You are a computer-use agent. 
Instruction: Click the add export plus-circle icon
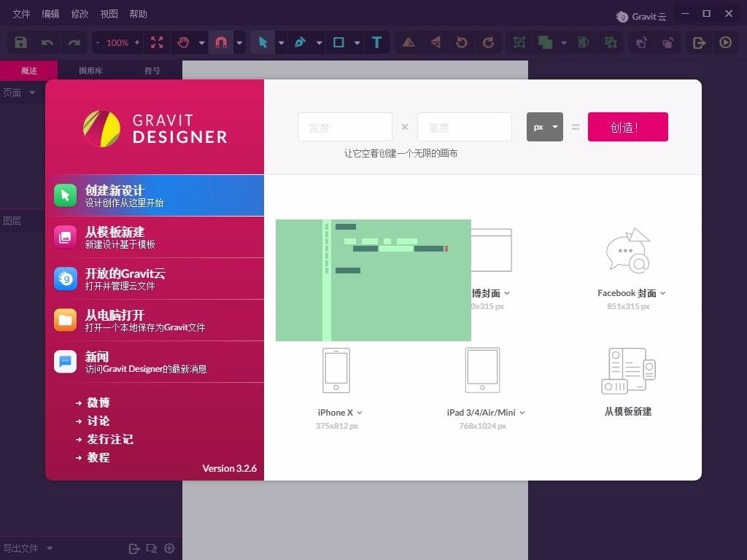click(x=169, y=548)
